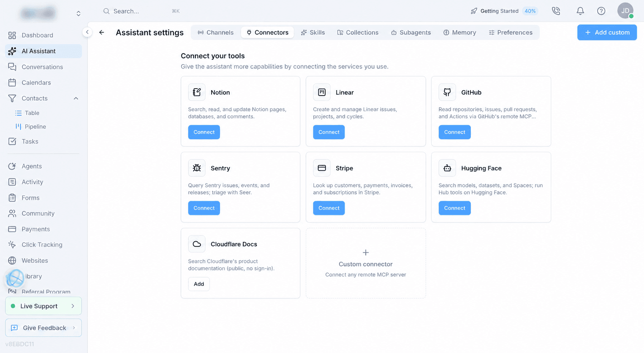Open the Conversations chat icon
Image resolution: width=644 pixels, height=353 pixels.
[x=12, y=67]
